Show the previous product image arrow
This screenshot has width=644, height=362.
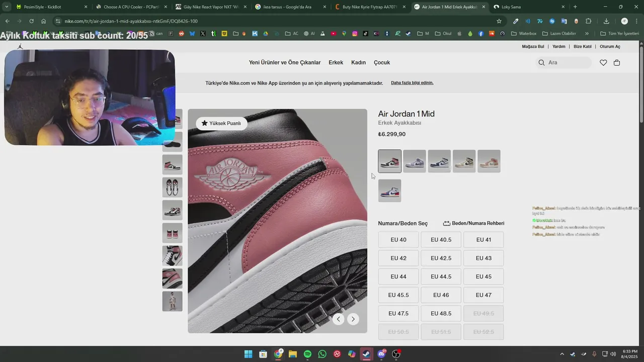339,319
